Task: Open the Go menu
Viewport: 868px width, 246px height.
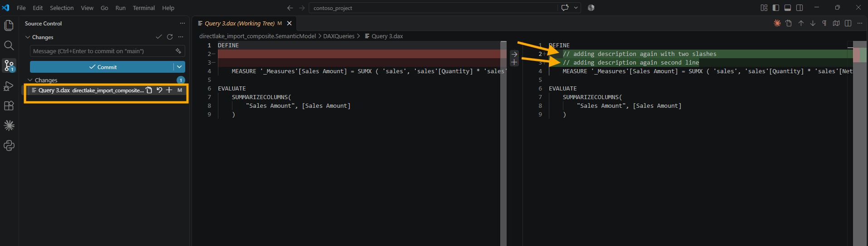Action: pos(104,8)
